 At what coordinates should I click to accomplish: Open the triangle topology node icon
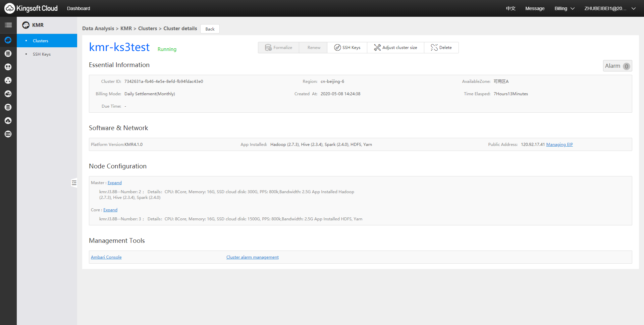tap(8, 80)
